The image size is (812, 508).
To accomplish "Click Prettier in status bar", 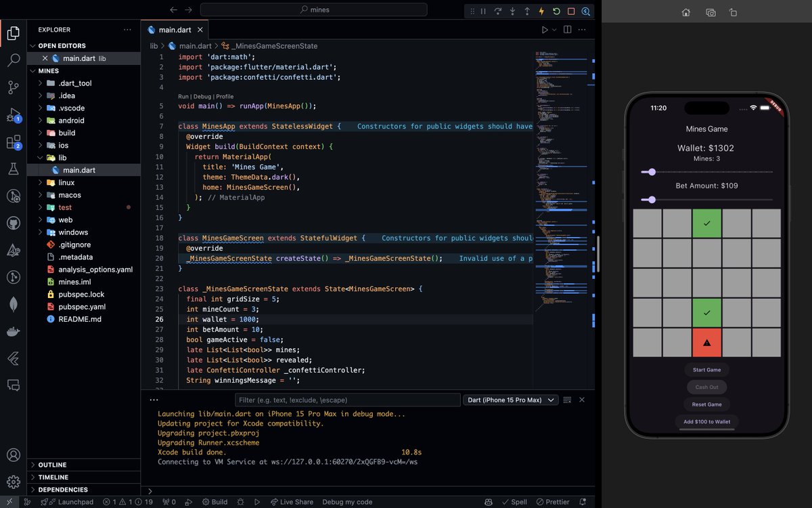I will [552, 502].
